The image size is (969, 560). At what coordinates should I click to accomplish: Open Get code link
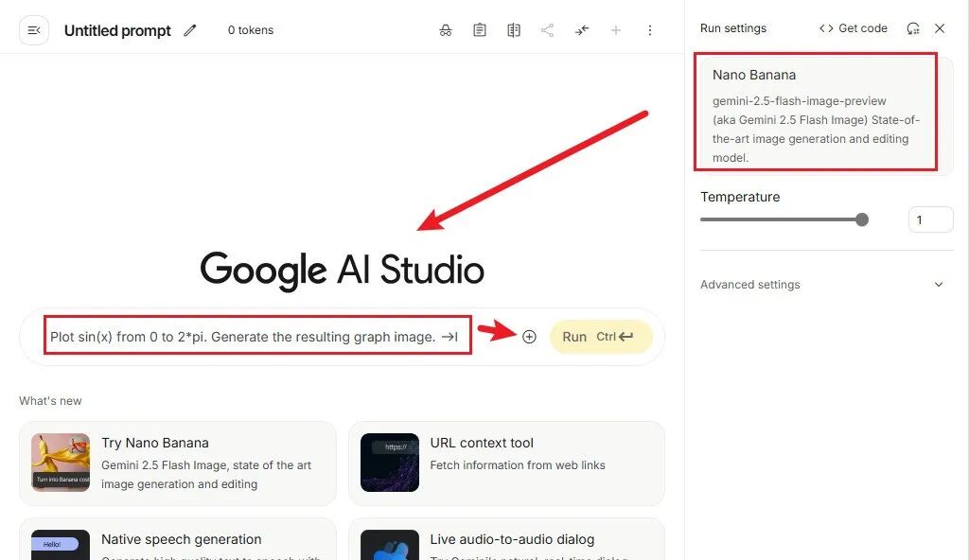tap(853, 28)
